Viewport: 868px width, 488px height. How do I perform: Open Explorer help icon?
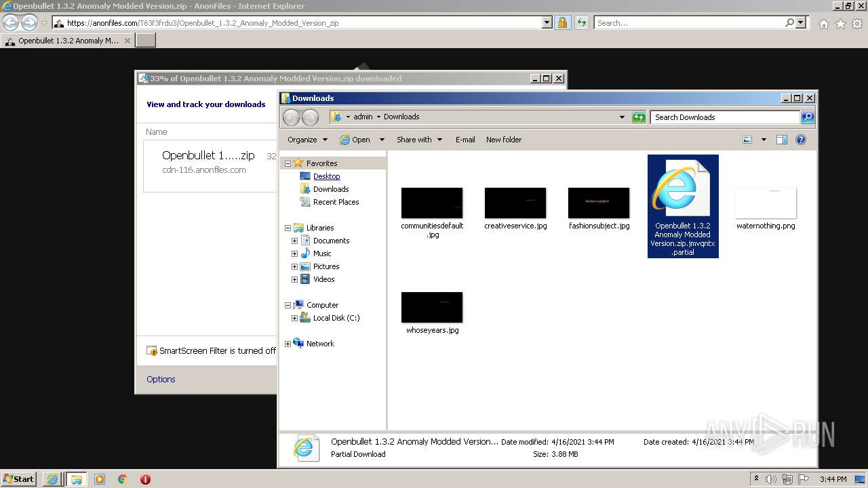coord(801,140)
